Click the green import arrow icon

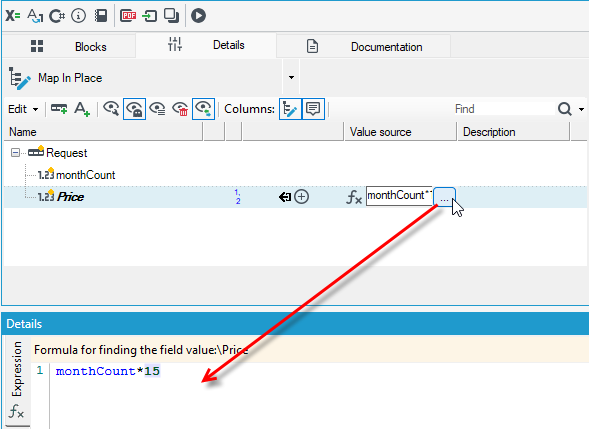pyautogui.click(x=150, y=16)
